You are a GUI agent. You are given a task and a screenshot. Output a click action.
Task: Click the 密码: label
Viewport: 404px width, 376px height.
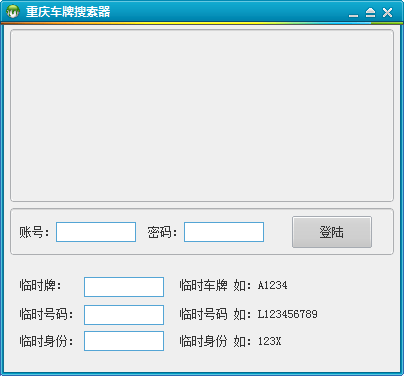[162, 232]
